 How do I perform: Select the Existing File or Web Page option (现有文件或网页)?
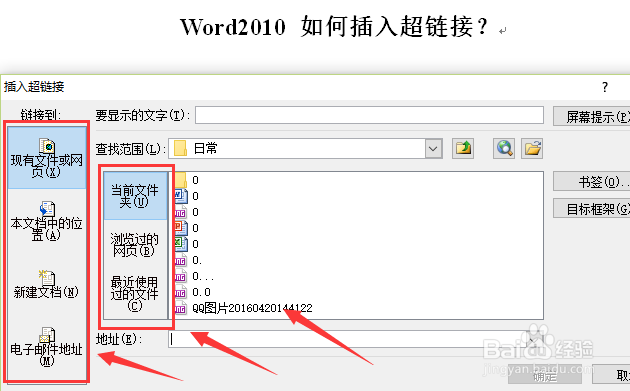click(47, 158)
